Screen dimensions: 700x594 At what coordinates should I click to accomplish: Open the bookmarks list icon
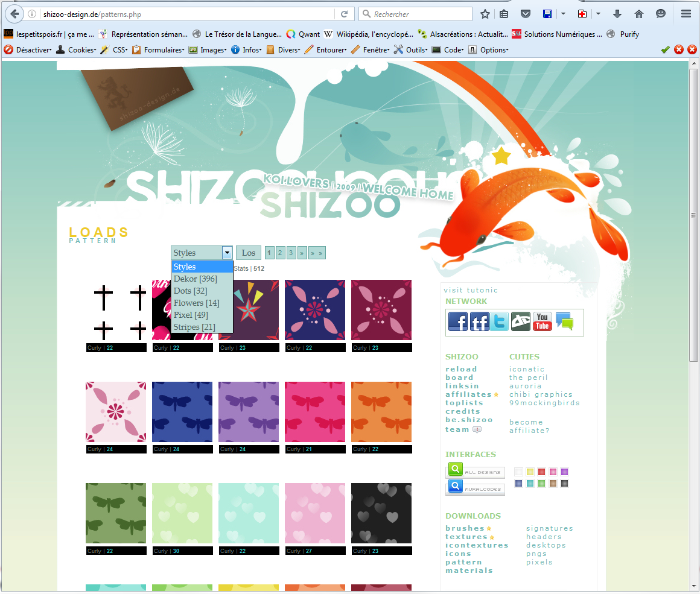(504, 14)
